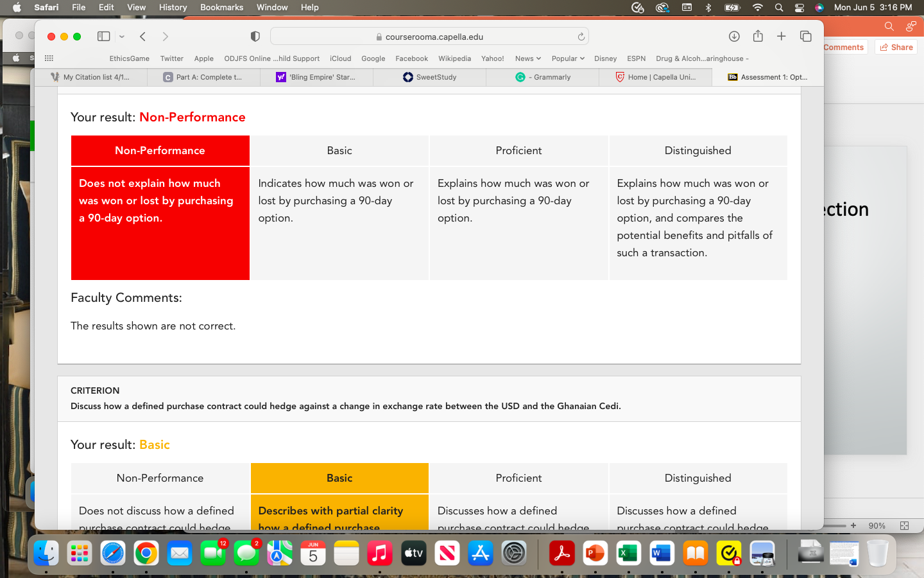Open PowerPoint from the Dock
924x578 pixels.
click(x=595, y=553)
